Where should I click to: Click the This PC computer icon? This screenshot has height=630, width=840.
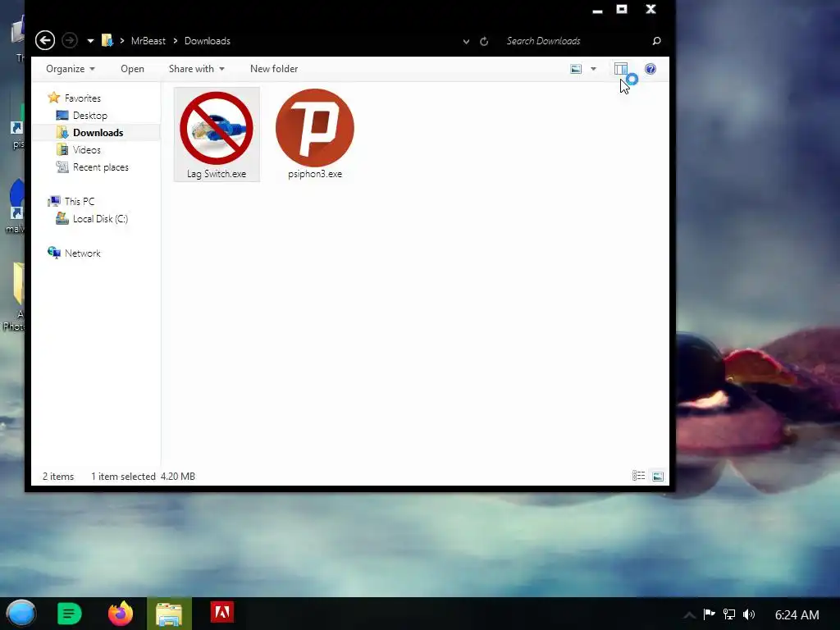pos(54,202)
